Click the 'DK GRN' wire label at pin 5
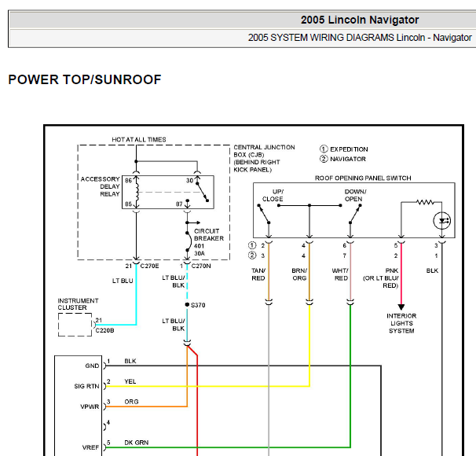The height and width of the screenshot is (456, 476). pos(137,443)
